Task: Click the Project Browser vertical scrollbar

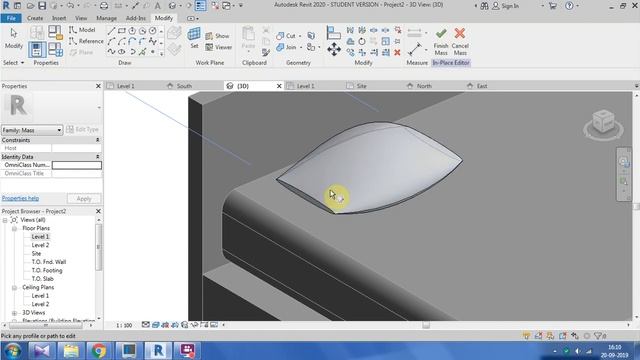Action: [x=98, y=247]
